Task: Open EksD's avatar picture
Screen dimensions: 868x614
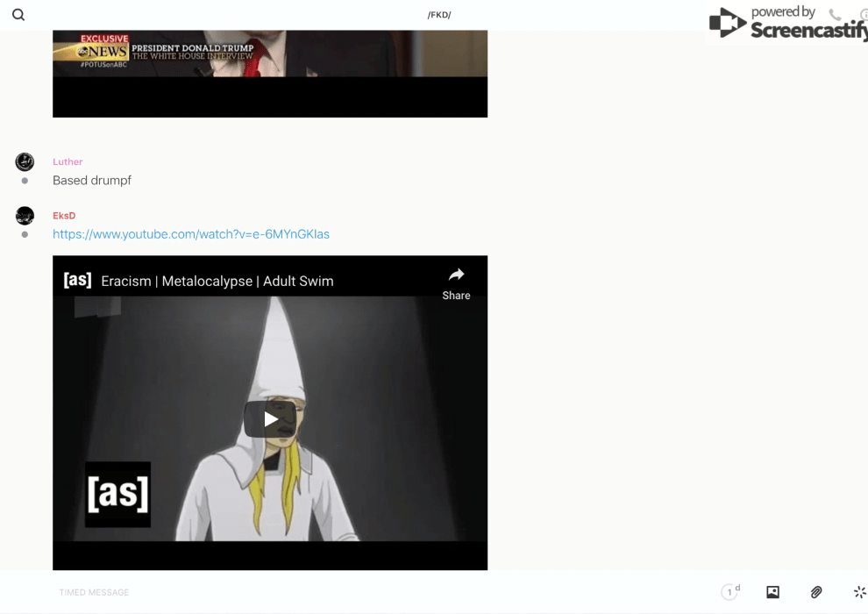Action: pyautogui.click(x=25, y=216)
